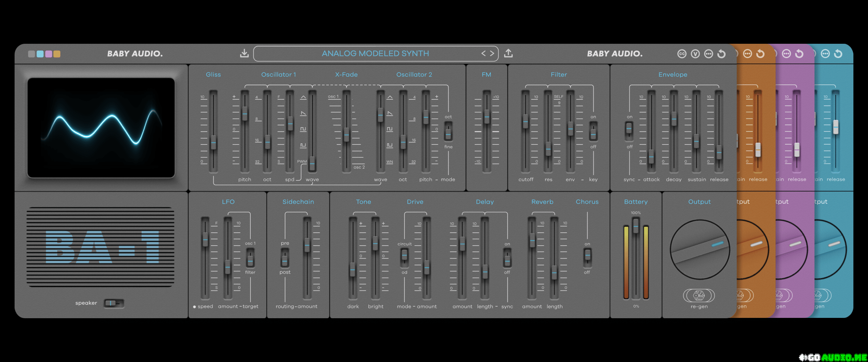Click the export preset upload icon
The image size is (868, 362).
pyautogui.click(x=508, y=54)
